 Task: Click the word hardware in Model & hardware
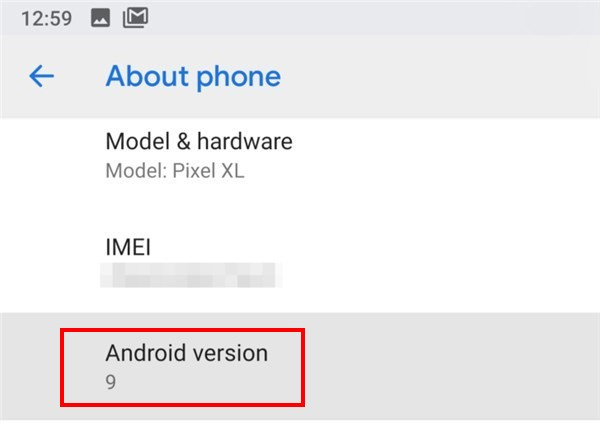click(245, 141)
